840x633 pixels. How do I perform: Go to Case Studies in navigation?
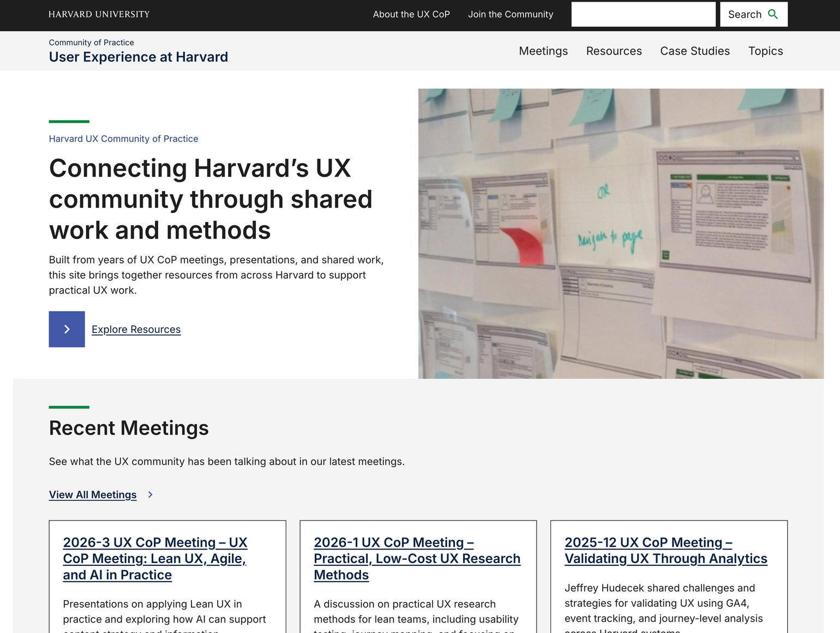click(695, 51)
